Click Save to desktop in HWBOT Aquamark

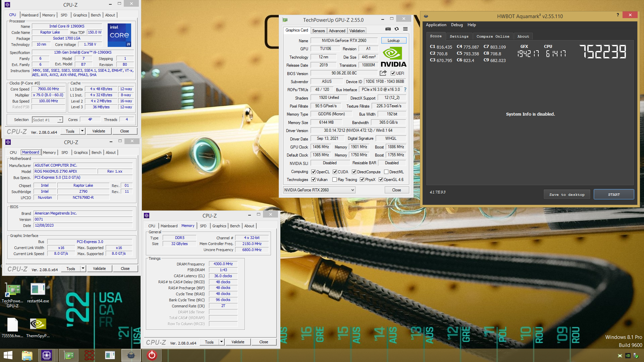(567, 194)
